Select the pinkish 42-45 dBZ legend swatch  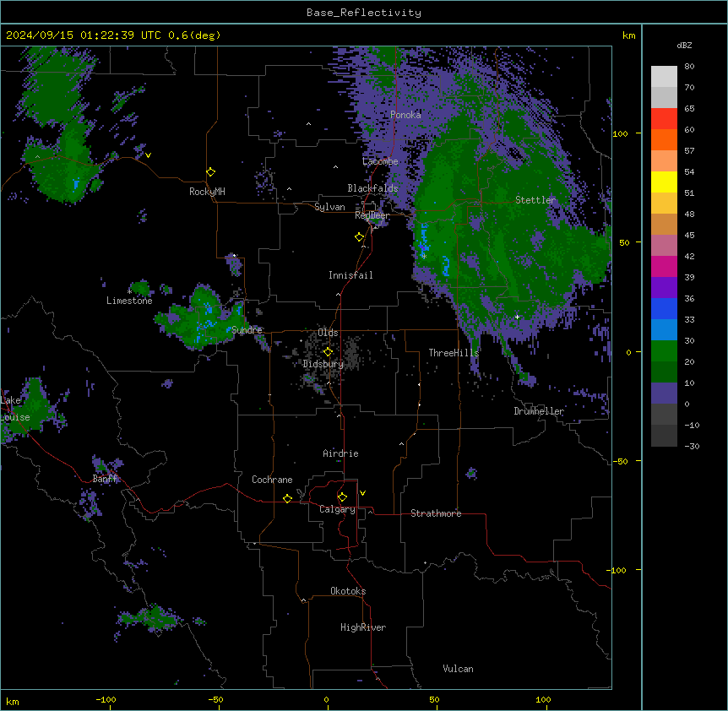[x=664, y=246]
